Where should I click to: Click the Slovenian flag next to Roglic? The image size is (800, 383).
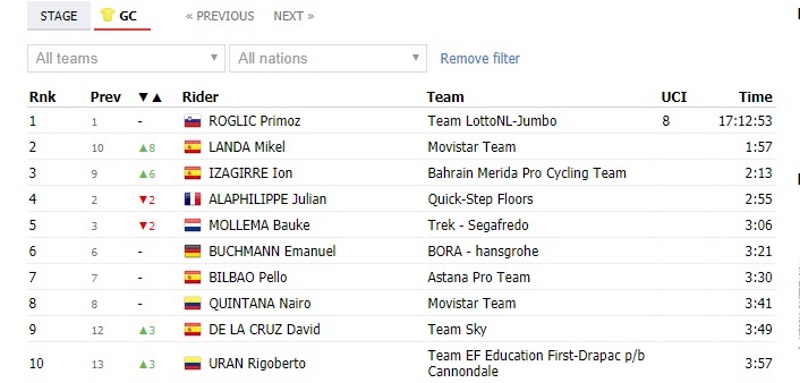192,121
